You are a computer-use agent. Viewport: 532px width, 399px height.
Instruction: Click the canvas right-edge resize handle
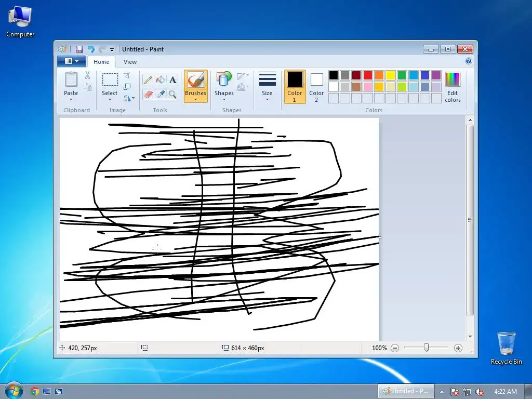380,237
